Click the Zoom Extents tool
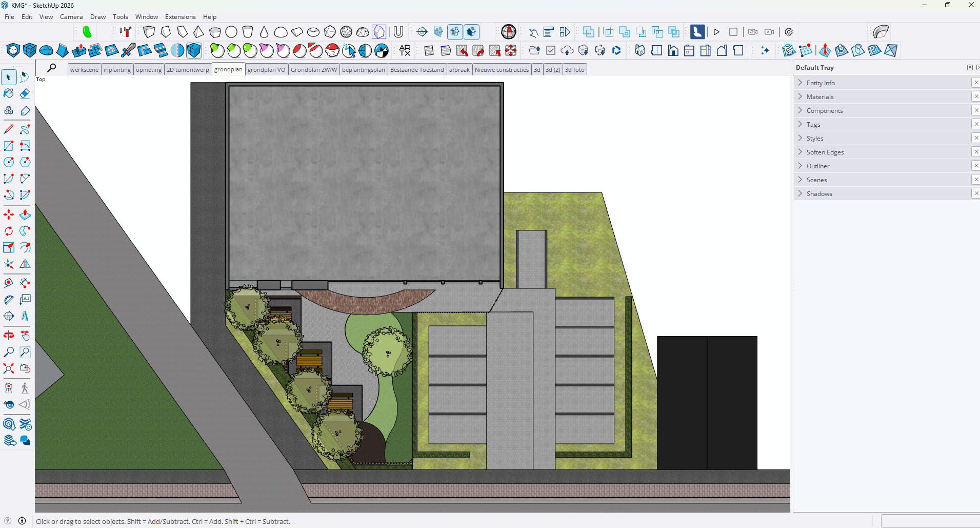Image resolution: width=980 pixels, height=528 pixels. (9, 368)
